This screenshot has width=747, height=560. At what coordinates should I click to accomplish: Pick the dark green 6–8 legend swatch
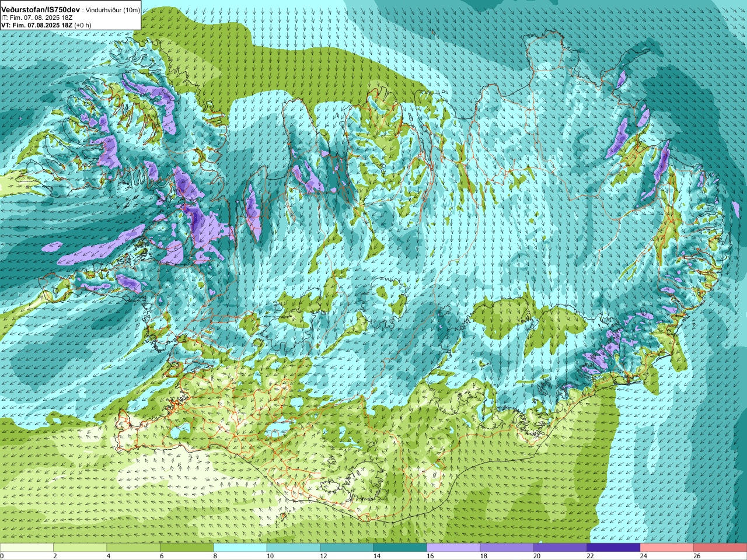point(187,548)
